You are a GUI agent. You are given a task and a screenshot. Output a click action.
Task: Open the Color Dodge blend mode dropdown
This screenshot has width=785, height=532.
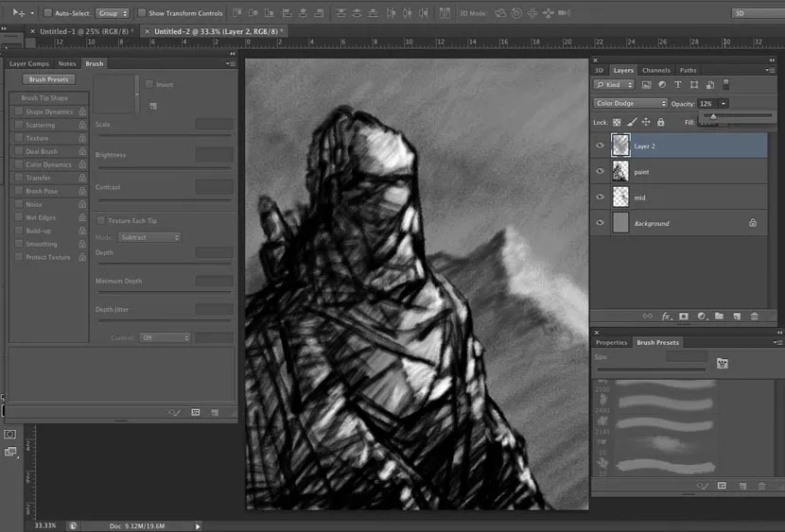click(x=630, y=103)
